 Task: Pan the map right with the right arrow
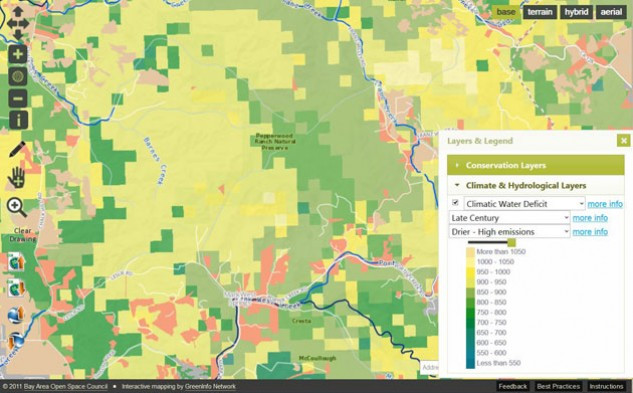(x=25, y=23)
